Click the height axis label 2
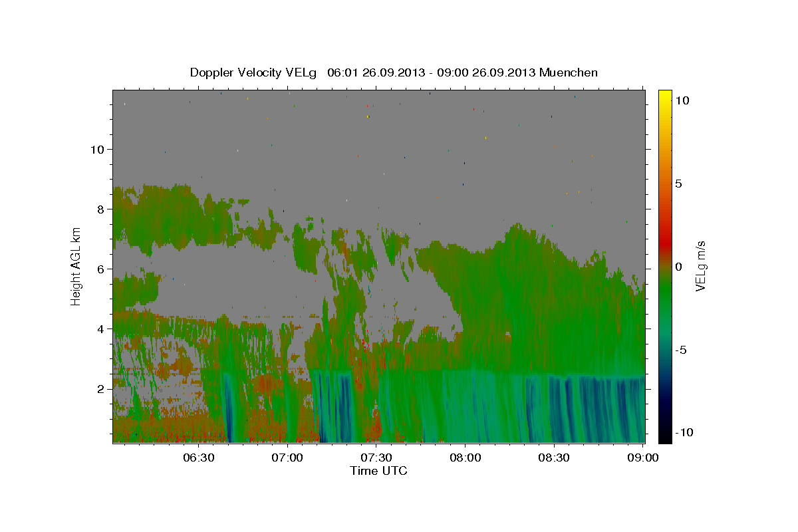 (x=100, y=388)
